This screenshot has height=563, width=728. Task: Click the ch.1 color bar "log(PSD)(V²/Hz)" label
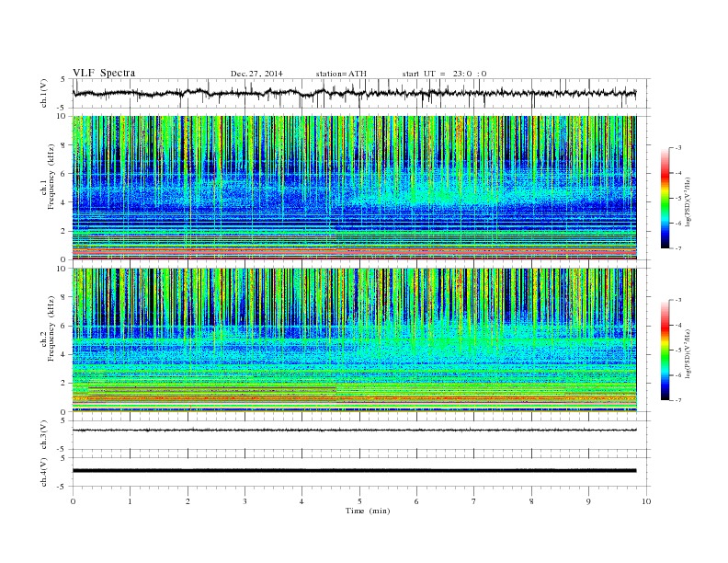[688, 202]
